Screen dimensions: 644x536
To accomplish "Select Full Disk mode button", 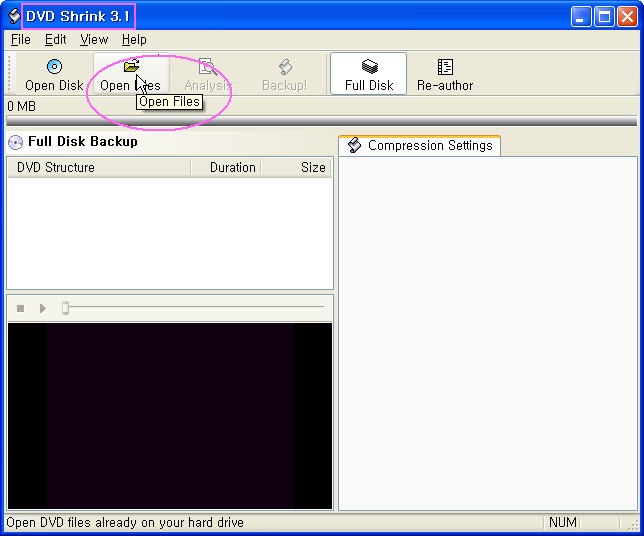I will [368, 74].
